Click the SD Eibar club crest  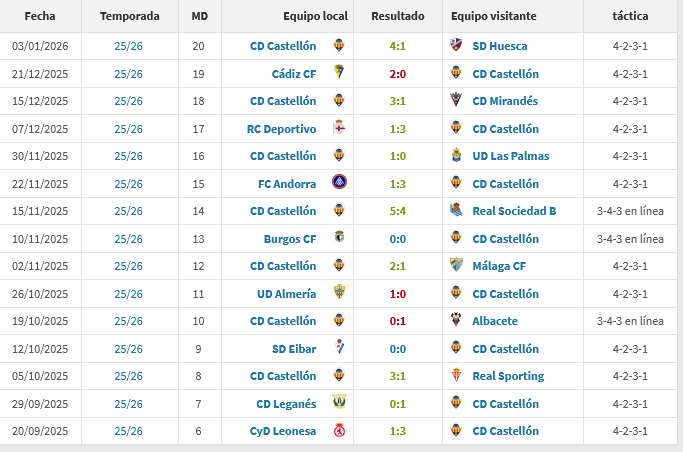click(338, 349)
